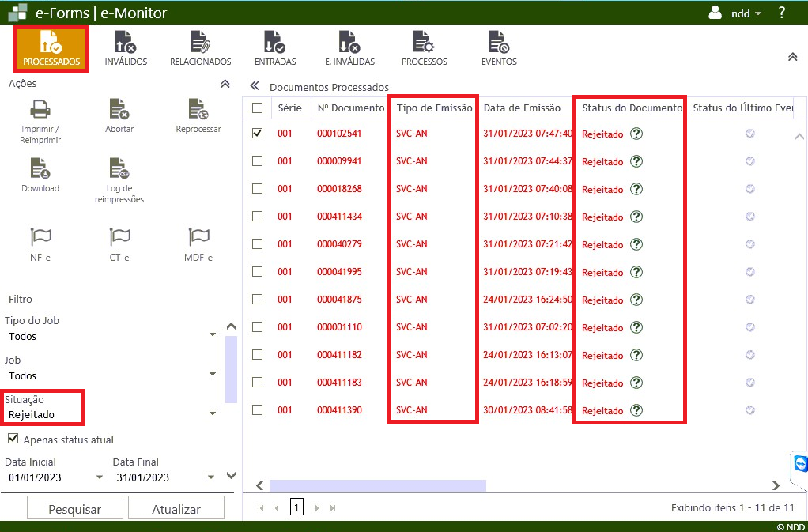This screenshot has width=808, height=532.
Task: Show rejection help for document 000001110
Action: [x=636, y=327]
